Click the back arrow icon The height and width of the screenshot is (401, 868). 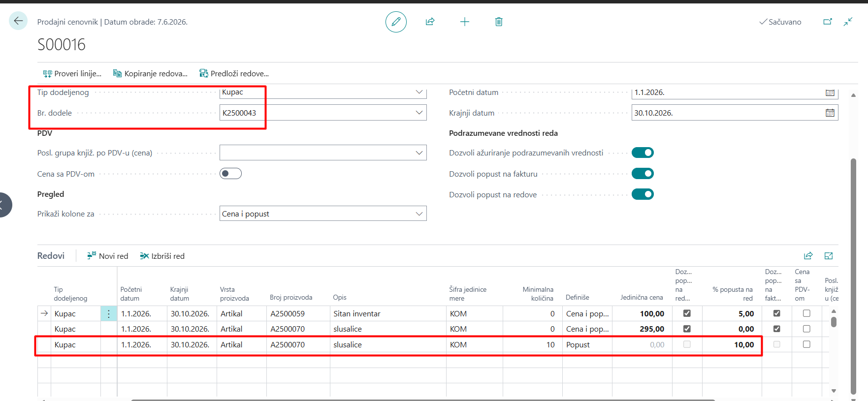click(18, 21)
